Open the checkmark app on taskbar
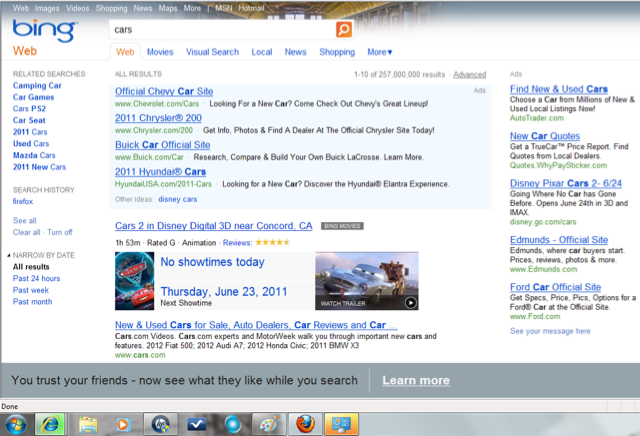The width and height of the screenshot is (640, 436). [197, 425]
